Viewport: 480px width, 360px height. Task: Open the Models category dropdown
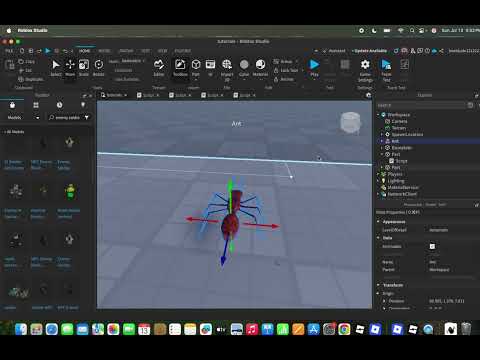click(x=23, y=118)
